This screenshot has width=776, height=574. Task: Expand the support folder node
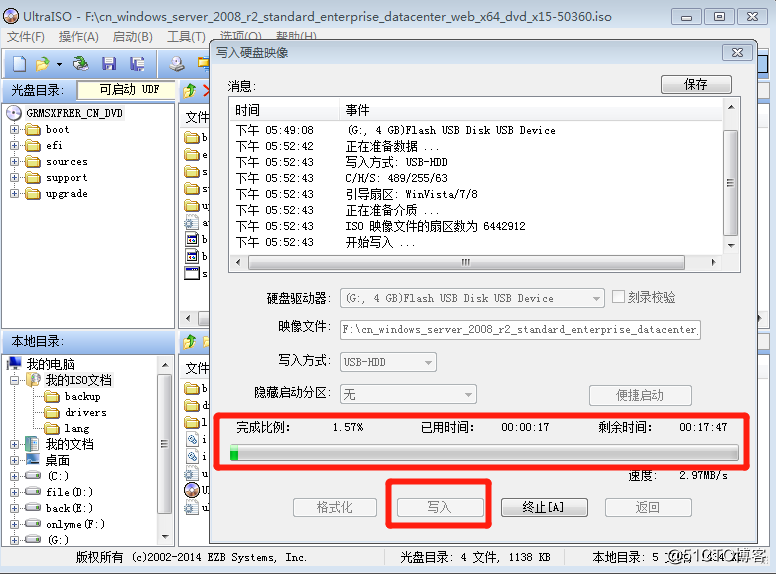tap(14, 178)
